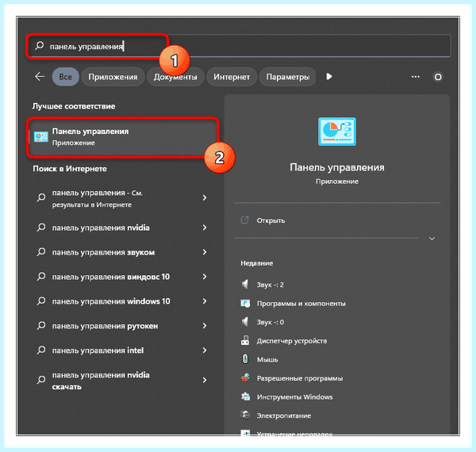Switch to the Параметры tab
The image size is (476, 452).
[288, 77]
